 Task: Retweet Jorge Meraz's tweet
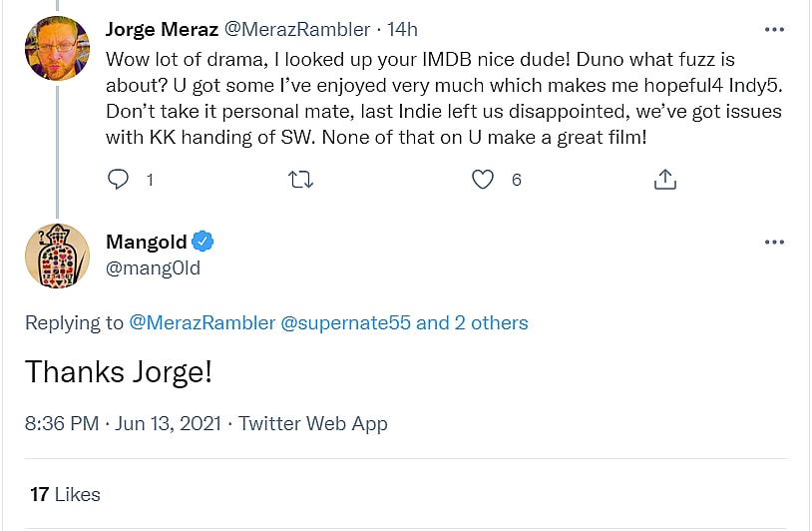(x=300, y=180)
